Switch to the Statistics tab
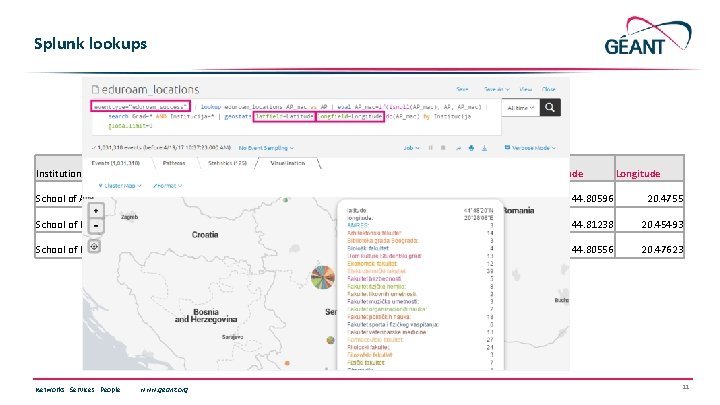The image size is (720, 405). (227, 163)
